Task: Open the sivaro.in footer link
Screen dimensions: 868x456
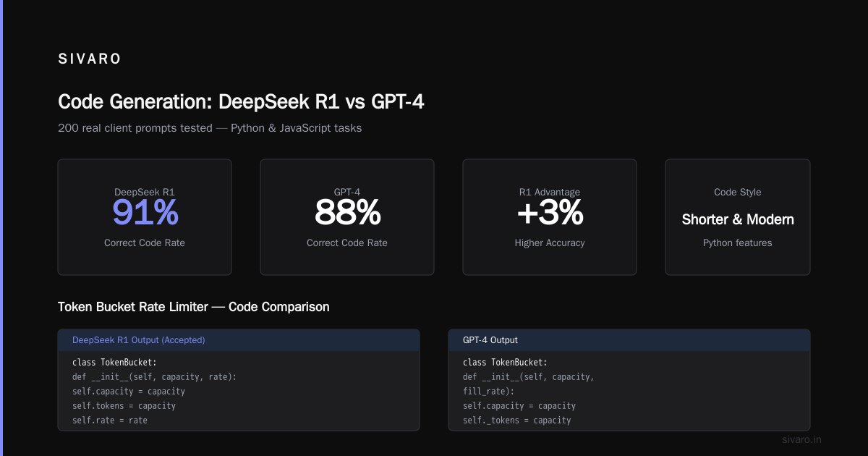Action: click(x=802, y=439)
